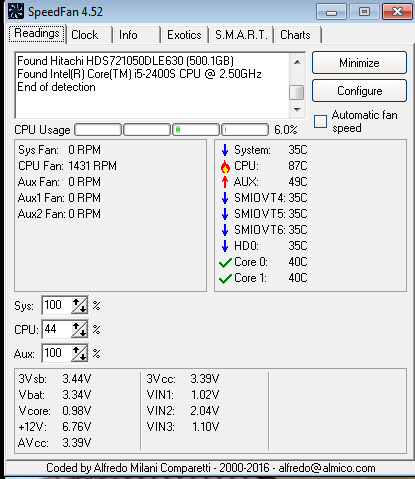Click the log scrollbar thumb
415x479 pixels.
click(297, 92)
